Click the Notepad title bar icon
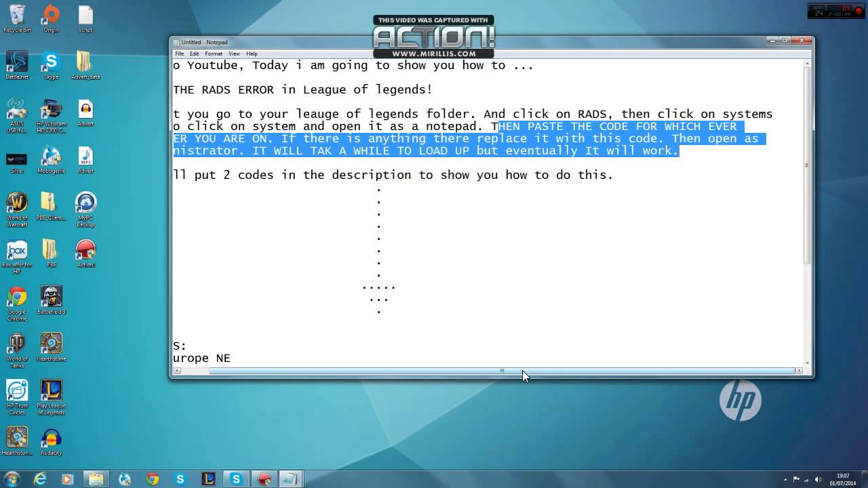 [176, 42]
